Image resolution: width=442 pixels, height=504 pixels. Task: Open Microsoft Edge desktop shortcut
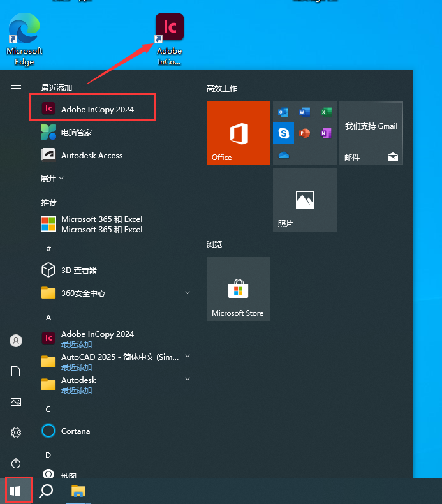click(24, 39)
